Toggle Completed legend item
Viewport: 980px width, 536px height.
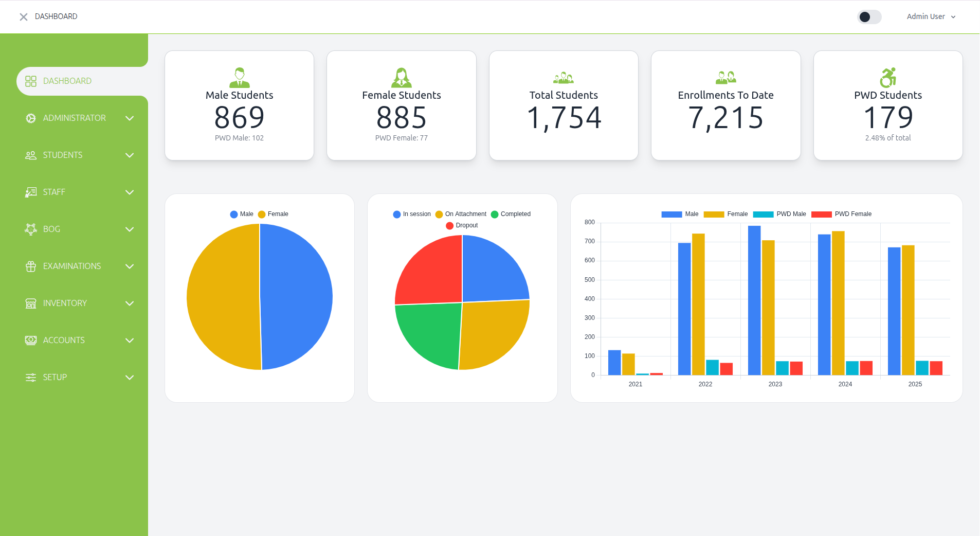coord(511,215)
